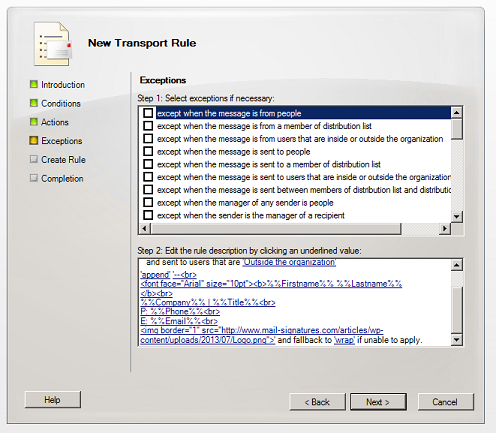This screenshot has height=433, width=496.
Task: Click the exceptions list scroll up arrow
Action: point(456,112)
